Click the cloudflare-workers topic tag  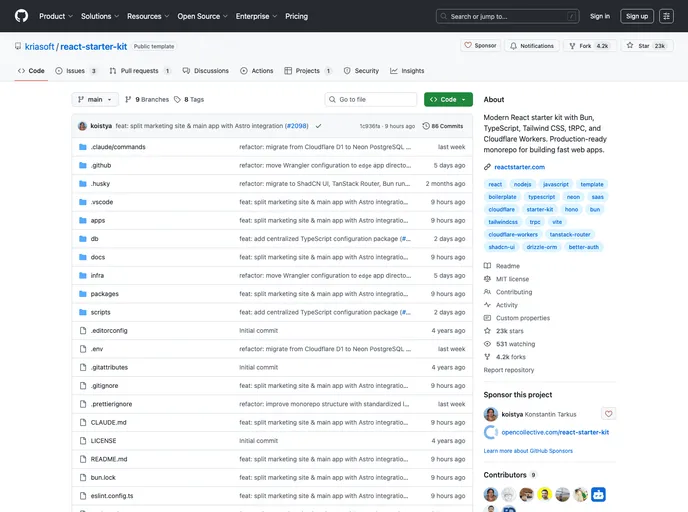click(x=513, y=235)
